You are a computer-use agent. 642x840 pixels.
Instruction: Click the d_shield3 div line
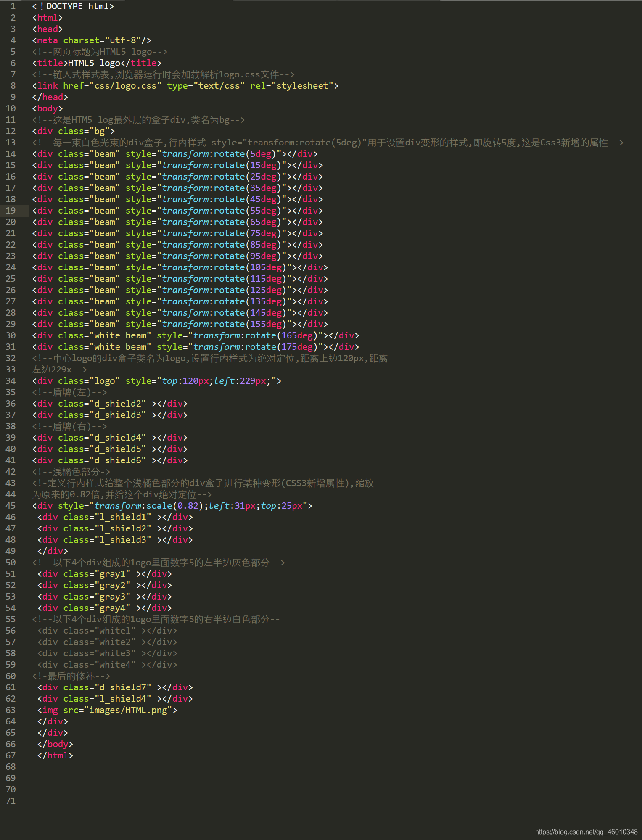(110, 415)
